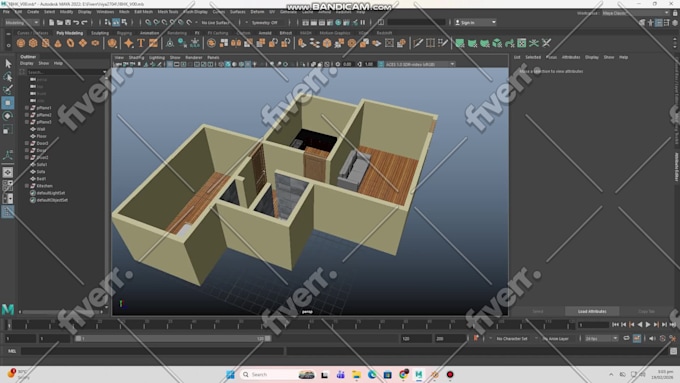Click the Multi-Cut tool shelf icon
This screenshot has height=383, width=680.
click(x=418, y=43)
